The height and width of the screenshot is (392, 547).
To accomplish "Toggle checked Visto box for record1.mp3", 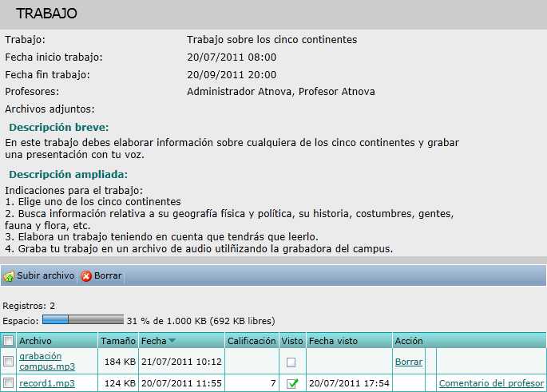I will (x=292, y=383).
